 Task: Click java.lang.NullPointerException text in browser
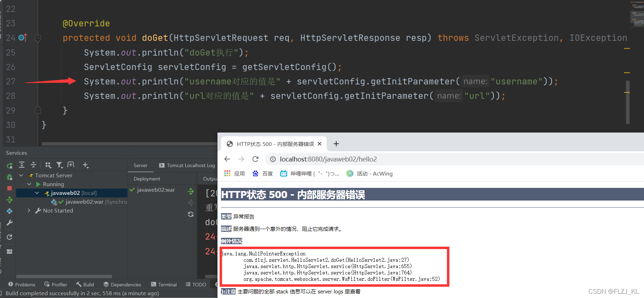tap(264, 254)
